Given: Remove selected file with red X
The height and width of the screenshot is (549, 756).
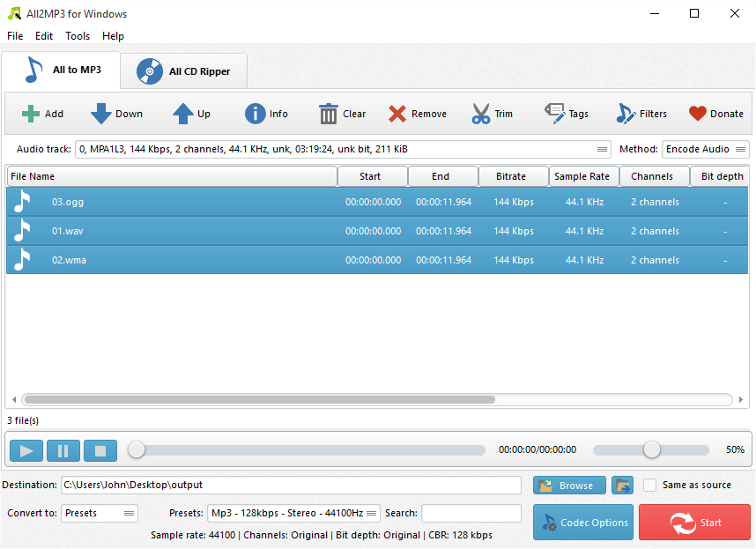Looking at the screenshot, I should [397, 114].
